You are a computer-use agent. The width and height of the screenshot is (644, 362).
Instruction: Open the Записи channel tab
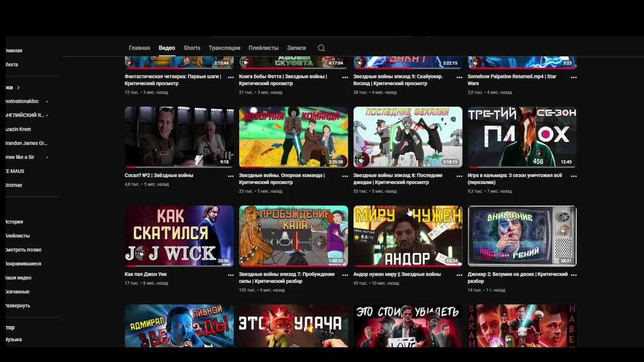(296, 48)
